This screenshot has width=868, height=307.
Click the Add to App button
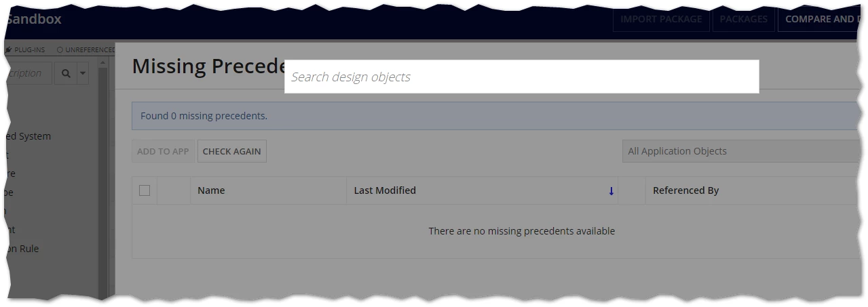(163, 151)
